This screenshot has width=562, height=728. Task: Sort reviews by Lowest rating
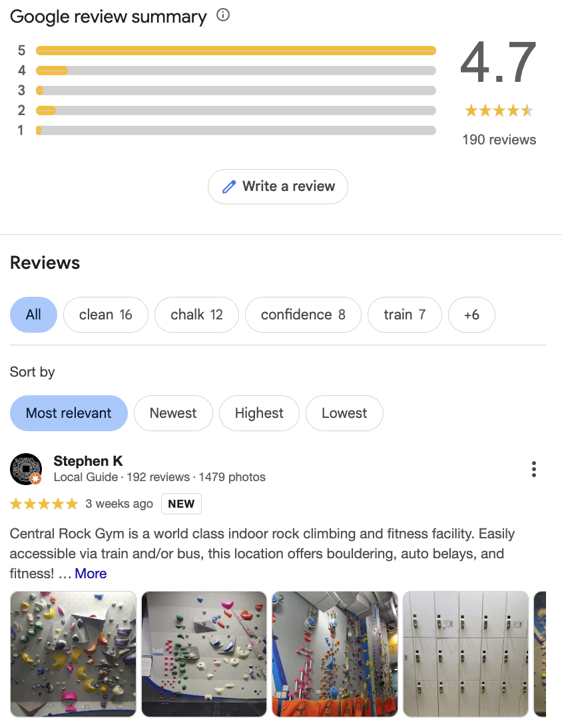tap(344, 413)
